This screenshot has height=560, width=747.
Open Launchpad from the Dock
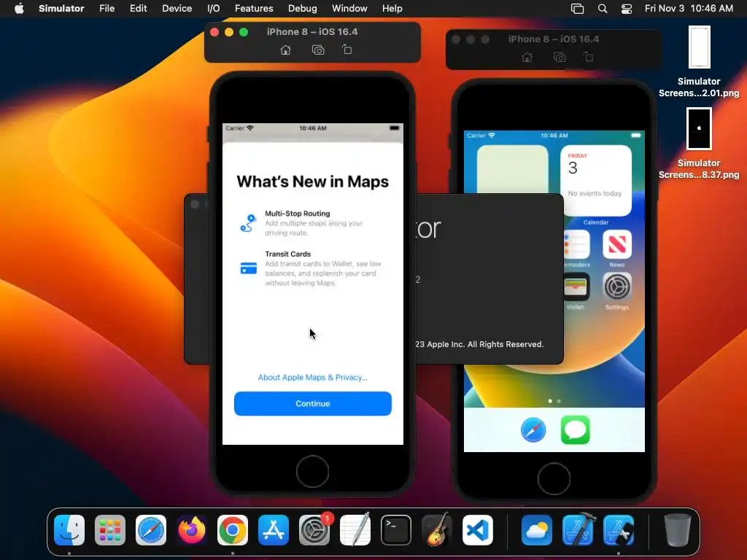point(110,530)
